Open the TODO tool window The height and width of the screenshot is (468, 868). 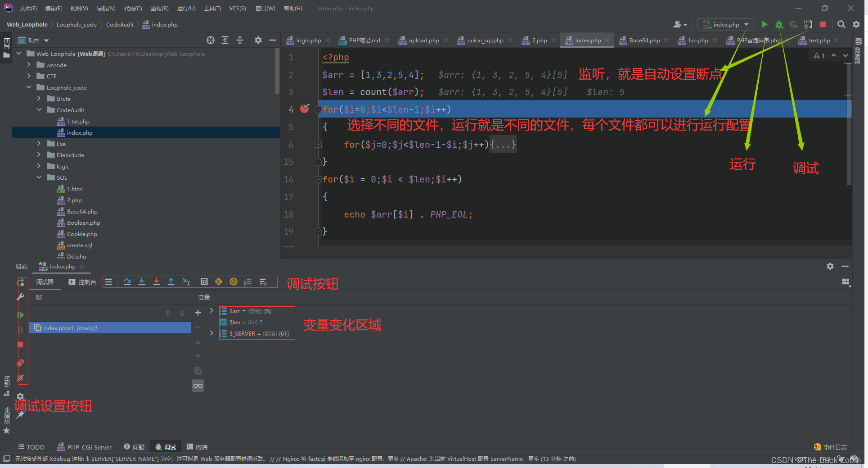point(31,447)
